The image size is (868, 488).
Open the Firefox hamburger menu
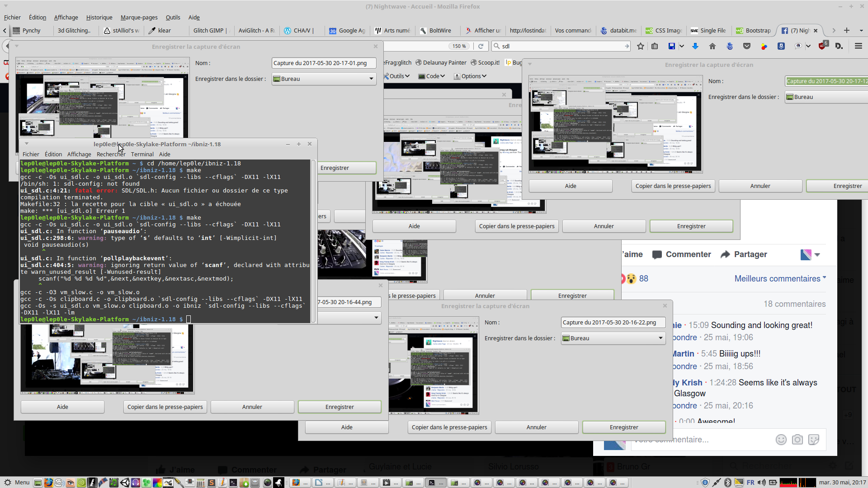[858, 46]
